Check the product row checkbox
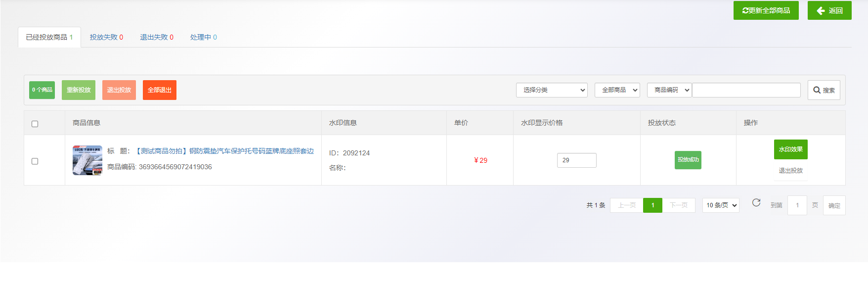The width and height of the screenshot is (868, 284). click(35, 161)
